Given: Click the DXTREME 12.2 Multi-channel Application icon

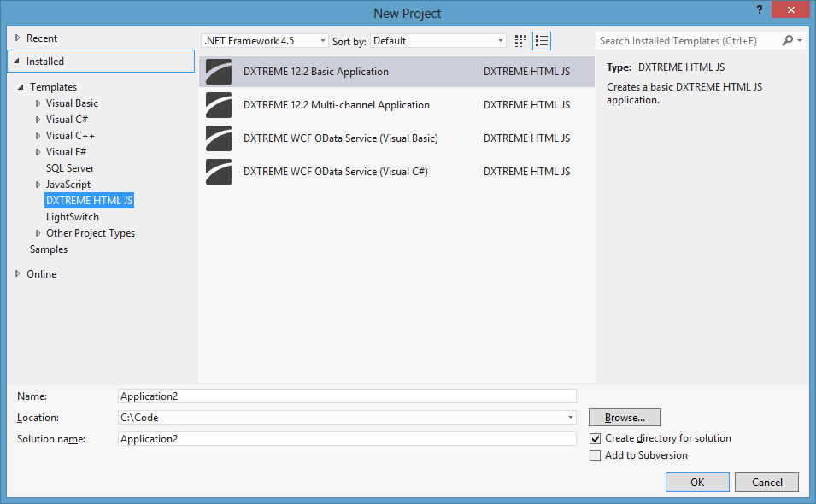Looking at the screenshot, I should (x=219, y=105).
